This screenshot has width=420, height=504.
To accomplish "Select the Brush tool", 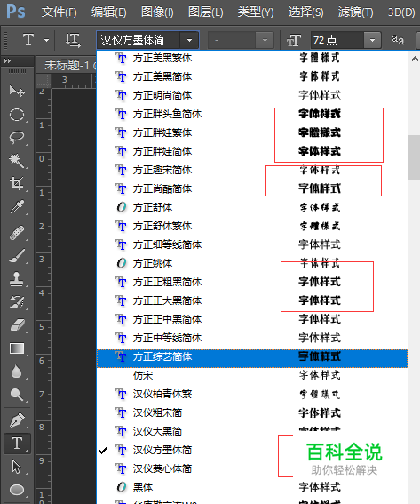I will click(x=17, y=257).
